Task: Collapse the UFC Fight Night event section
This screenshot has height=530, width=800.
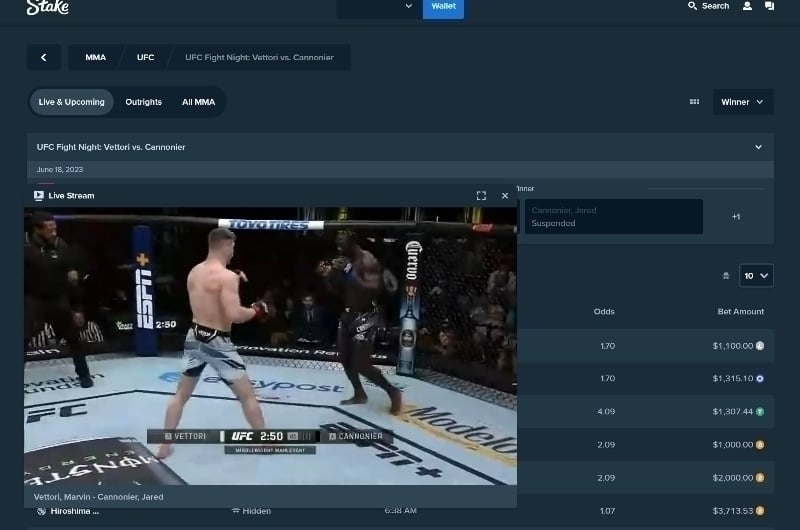Action: pos(758,147)
